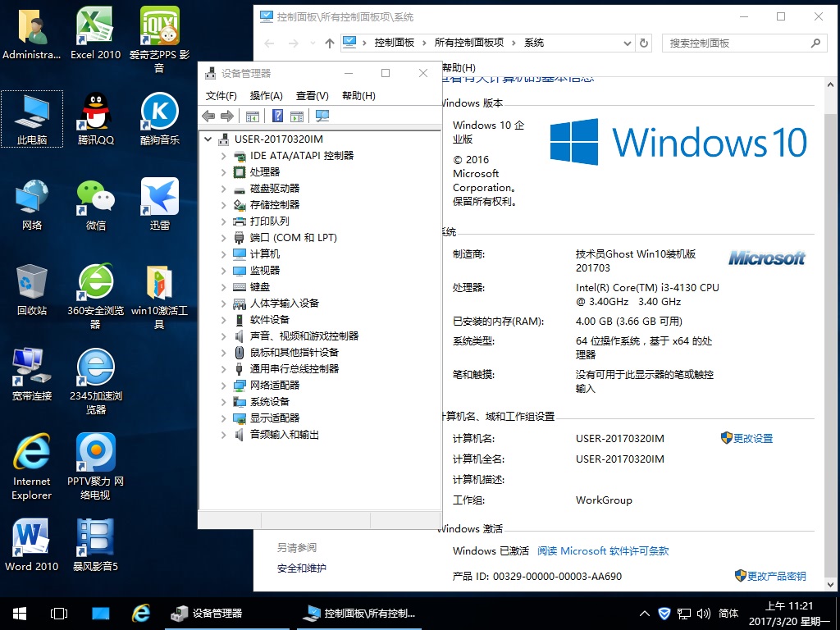Viewport: 840px width, 630px height.
Task: Click the blue help icon in Device Manager toolbar
Action: (277, 116)
